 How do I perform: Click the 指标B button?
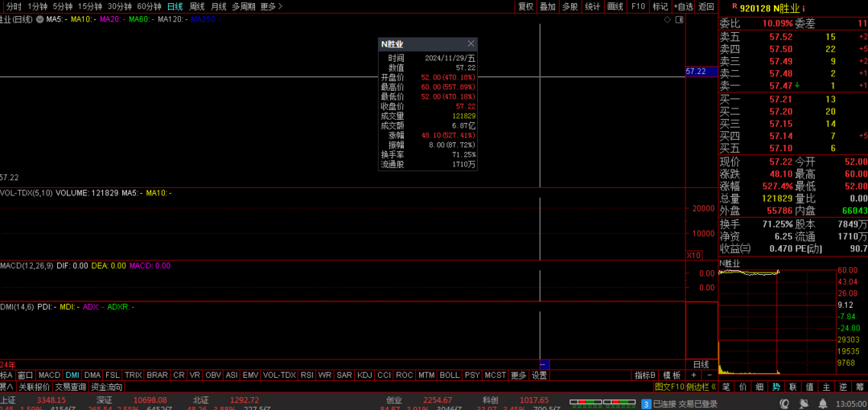point(645,375)
